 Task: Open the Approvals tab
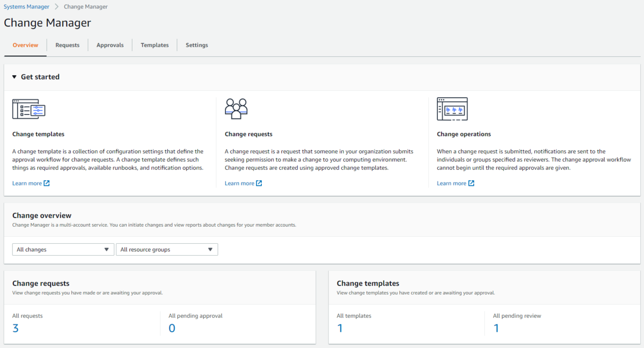[109, 45]
